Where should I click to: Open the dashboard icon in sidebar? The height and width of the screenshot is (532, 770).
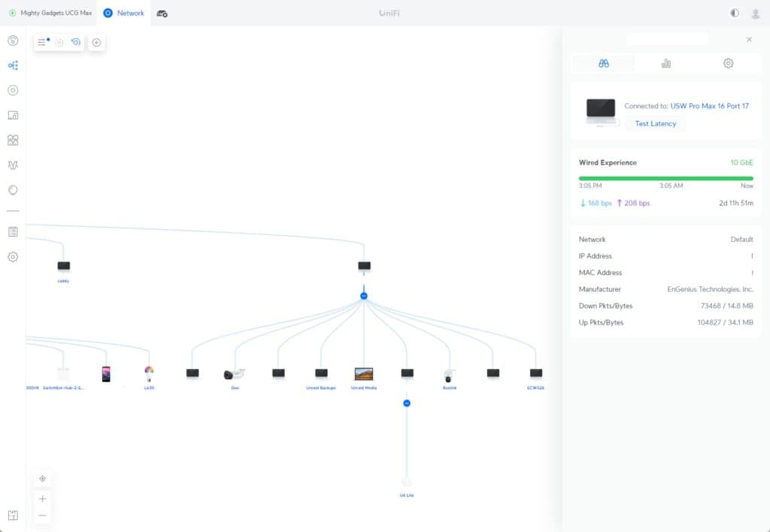(13, 41)
